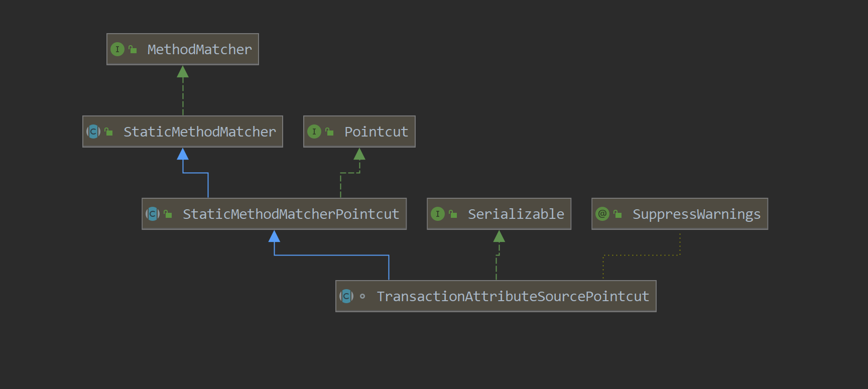Viewport: 868px width, 389px height.
Task: Click the annotation @ icon beside SuppressWarnings
Action: (602, 214)
